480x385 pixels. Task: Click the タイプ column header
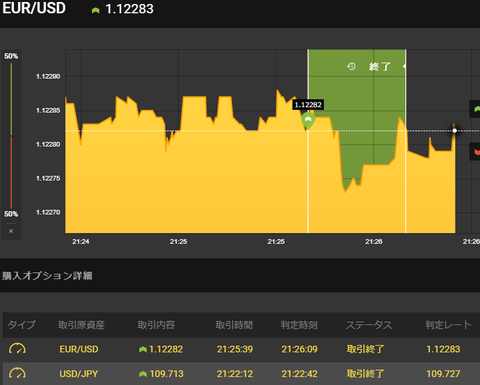point(21,325)
